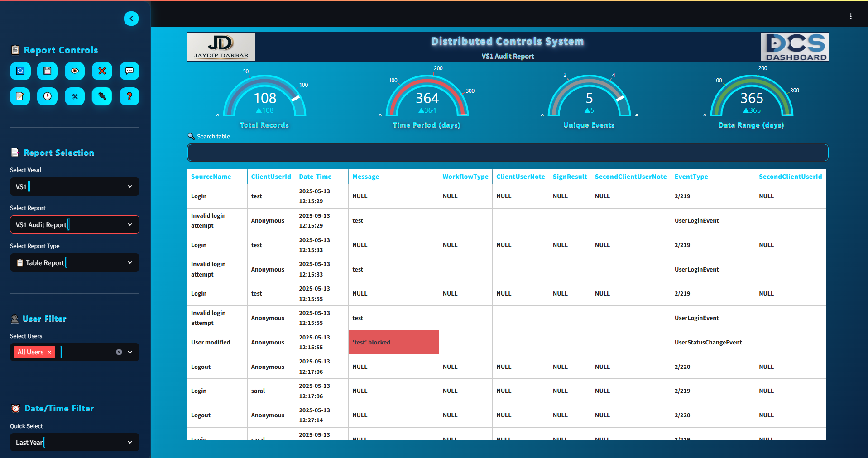Click the electric plug icon button

(x=102, y=96)
